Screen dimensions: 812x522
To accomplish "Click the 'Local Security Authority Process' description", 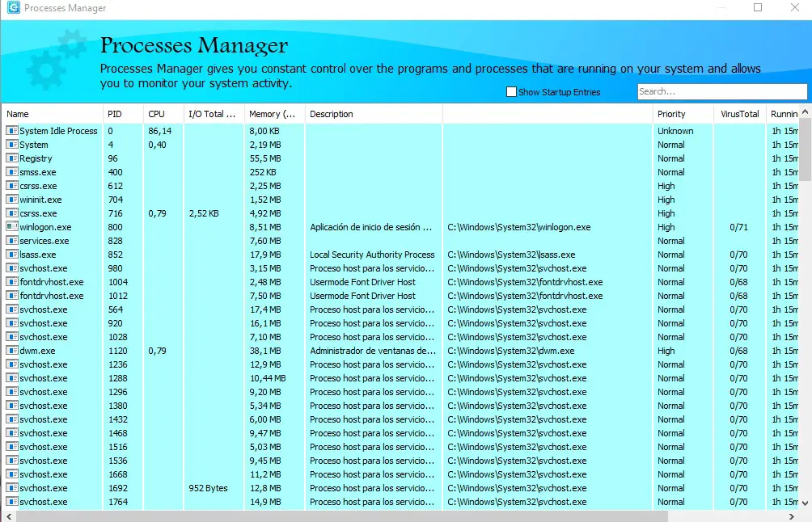I will (372, 255).
